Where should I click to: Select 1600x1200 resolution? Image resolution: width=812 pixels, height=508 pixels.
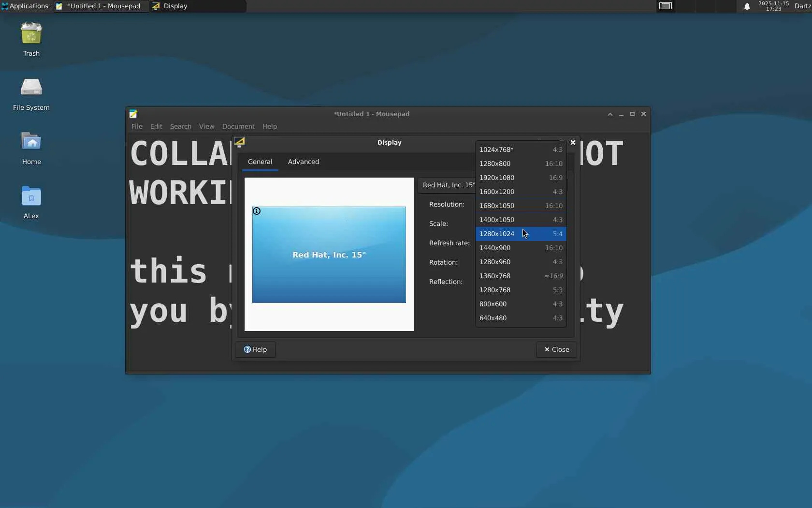[521, 192]
